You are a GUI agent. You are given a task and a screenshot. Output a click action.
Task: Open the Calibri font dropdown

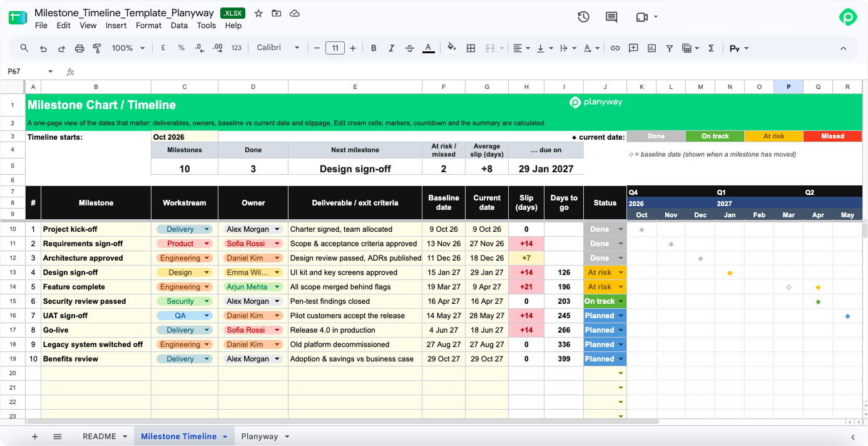[x=278, y=48]
